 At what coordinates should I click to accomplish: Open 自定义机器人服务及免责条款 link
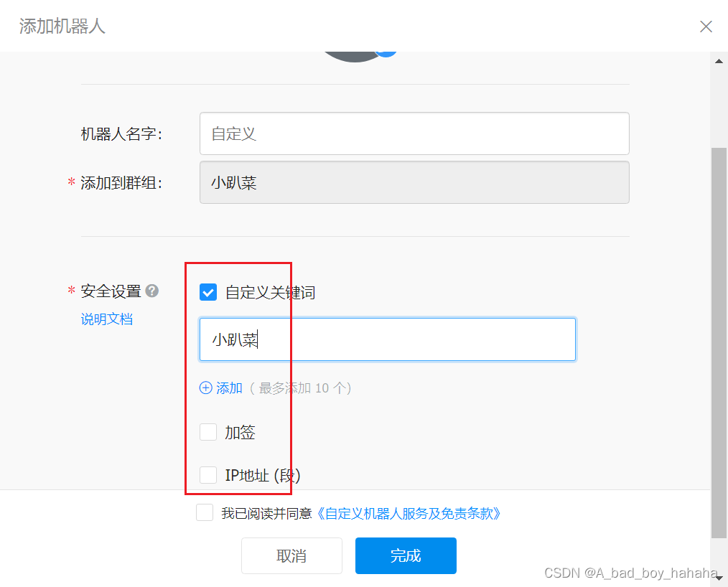[x=409, y=513]
